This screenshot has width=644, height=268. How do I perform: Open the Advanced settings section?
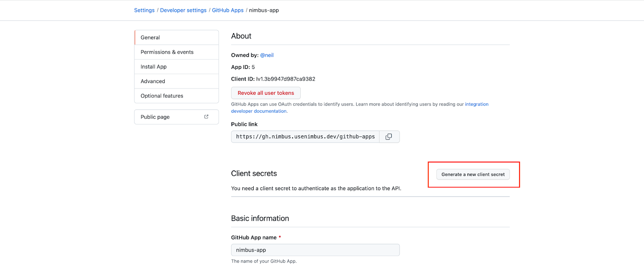coord(177,81)
